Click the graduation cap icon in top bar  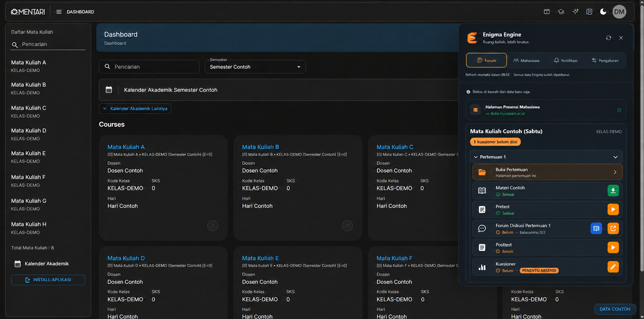pyautogui.click(x=561, y=12)
